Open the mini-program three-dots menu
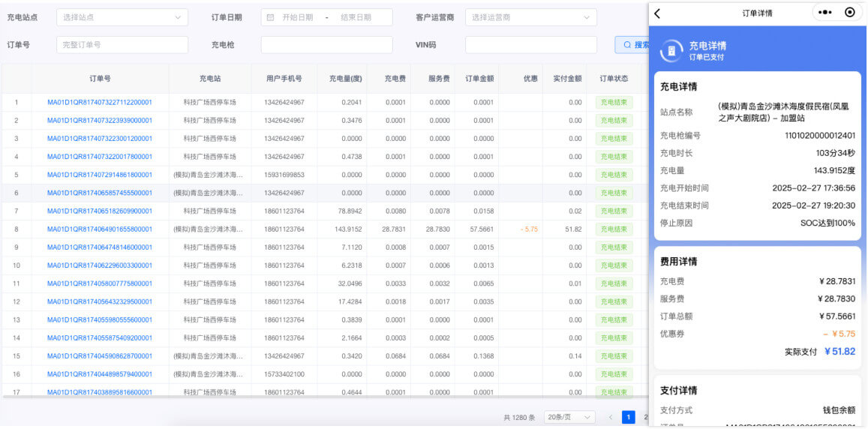The width and height of the screenshot is (868, 429). point(825,13)
